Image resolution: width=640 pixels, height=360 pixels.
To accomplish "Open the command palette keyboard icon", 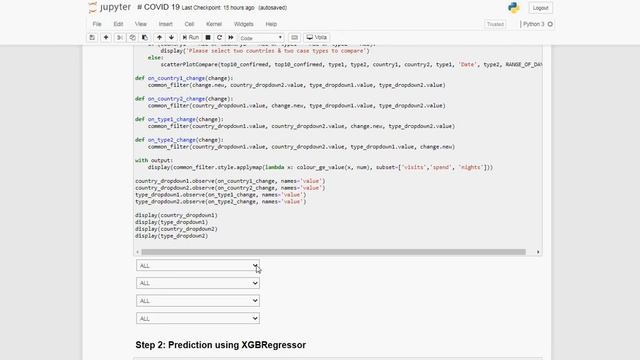I will [x=294, y=38].
